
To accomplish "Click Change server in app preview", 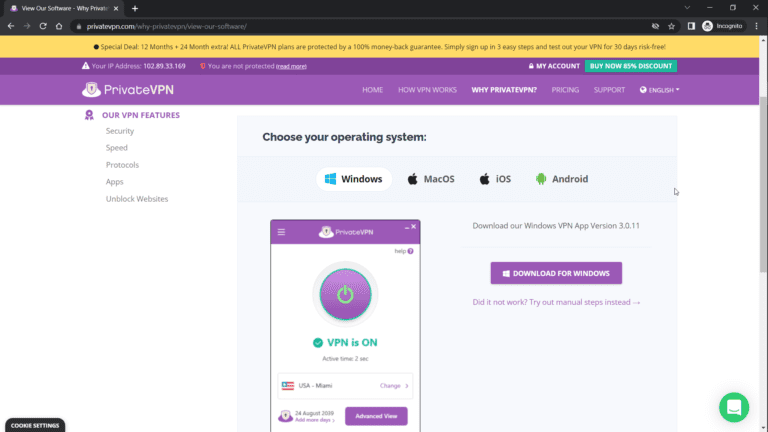I will [394, 386].
